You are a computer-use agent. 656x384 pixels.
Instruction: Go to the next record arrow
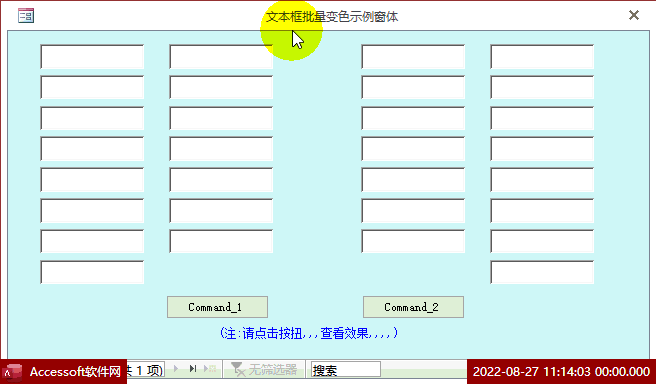tap(176, 369)
